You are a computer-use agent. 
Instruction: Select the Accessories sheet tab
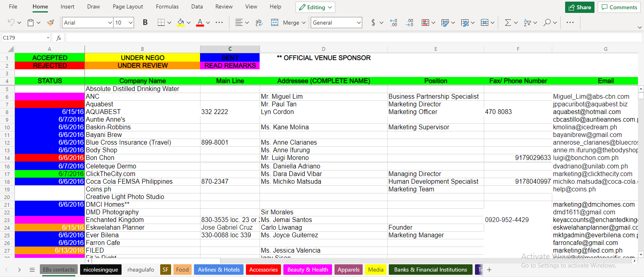pos(263,270)
